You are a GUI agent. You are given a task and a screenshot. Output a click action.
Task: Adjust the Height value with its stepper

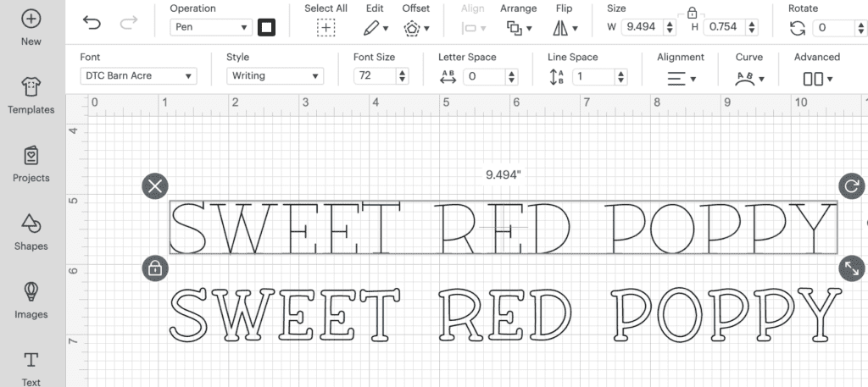(752, 27)
